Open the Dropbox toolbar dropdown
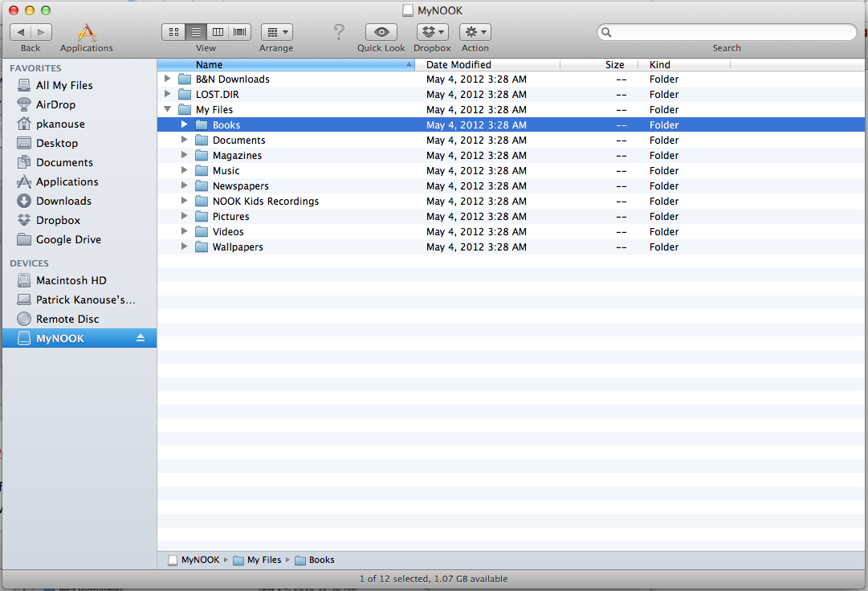868x591 pixels. point(432,32)
